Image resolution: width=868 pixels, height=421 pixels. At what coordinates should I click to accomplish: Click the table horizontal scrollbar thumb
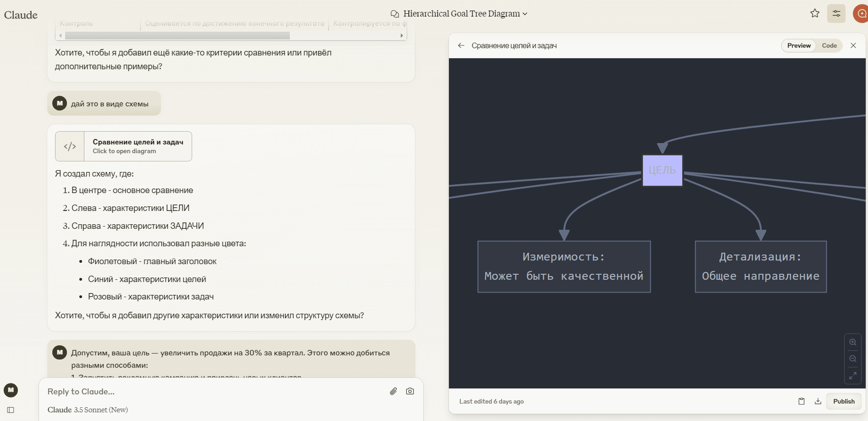pyautogui.click(x=177, y=35)
